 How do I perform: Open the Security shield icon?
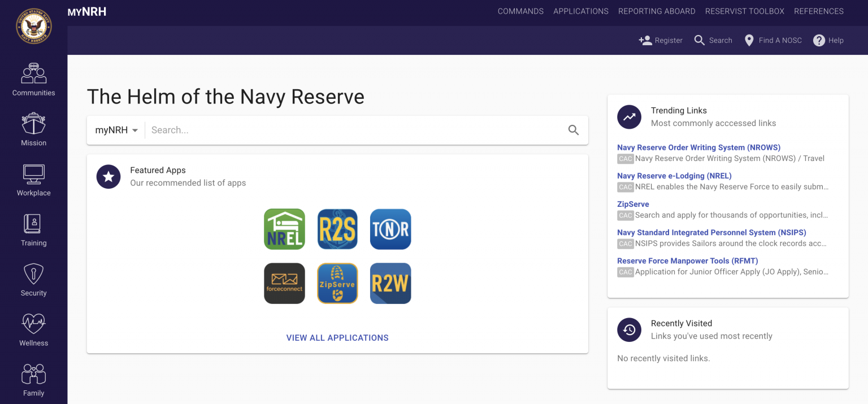click(x=34, y=274)
